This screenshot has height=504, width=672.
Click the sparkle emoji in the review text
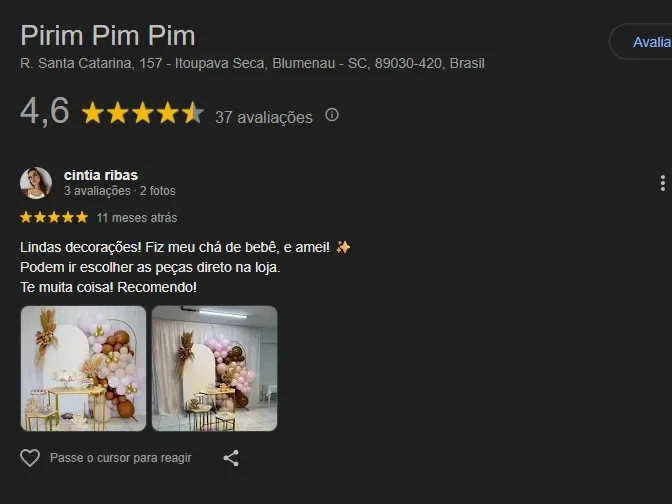coord(343,247)
